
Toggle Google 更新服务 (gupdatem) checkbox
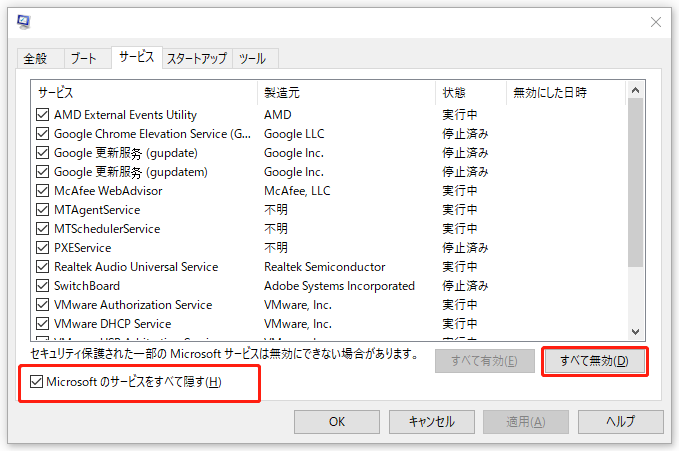click(x=42, y=172)
